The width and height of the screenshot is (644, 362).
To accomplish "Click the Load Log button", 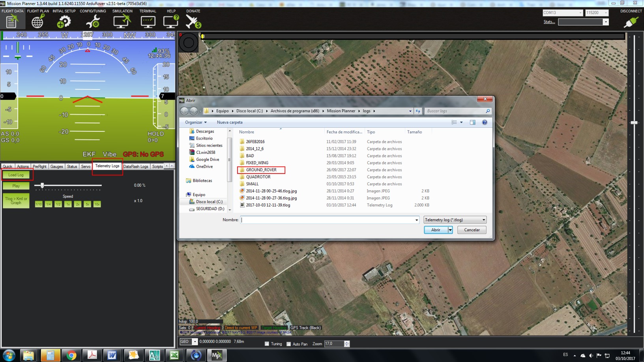I will pos(16,175).
